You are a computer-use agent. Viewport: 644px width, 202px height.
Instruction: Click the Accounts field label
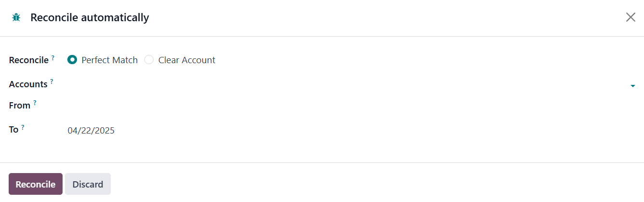point(28,84)
